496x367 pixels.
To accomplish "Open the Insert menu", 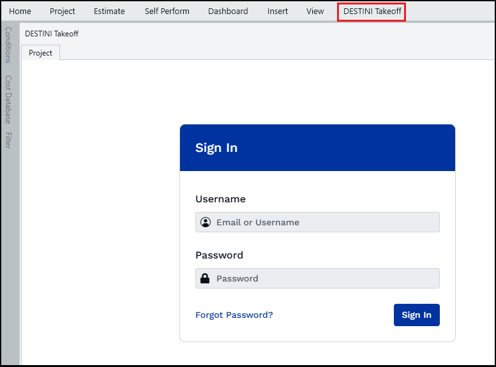I will pyautogui.click(x=277, y=11).
